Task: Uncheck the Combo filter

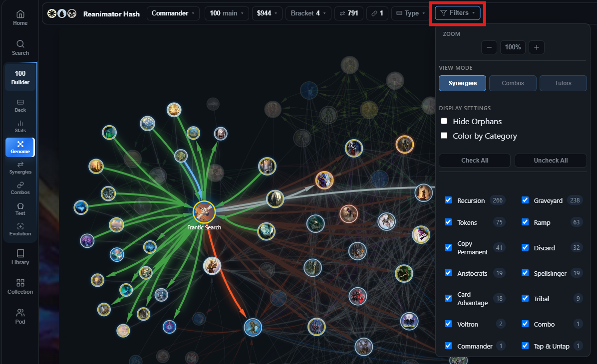Action: 525,324
